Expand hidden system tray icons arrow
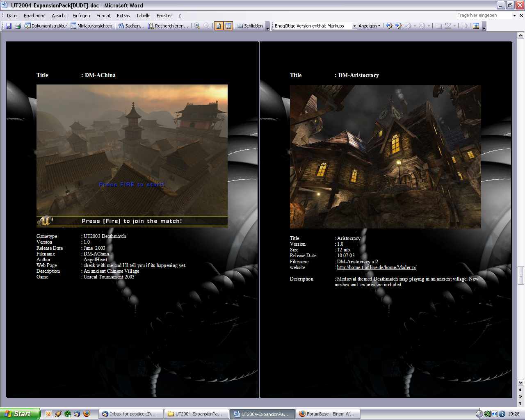The image size is (525, 420). [x=479, y=414]
